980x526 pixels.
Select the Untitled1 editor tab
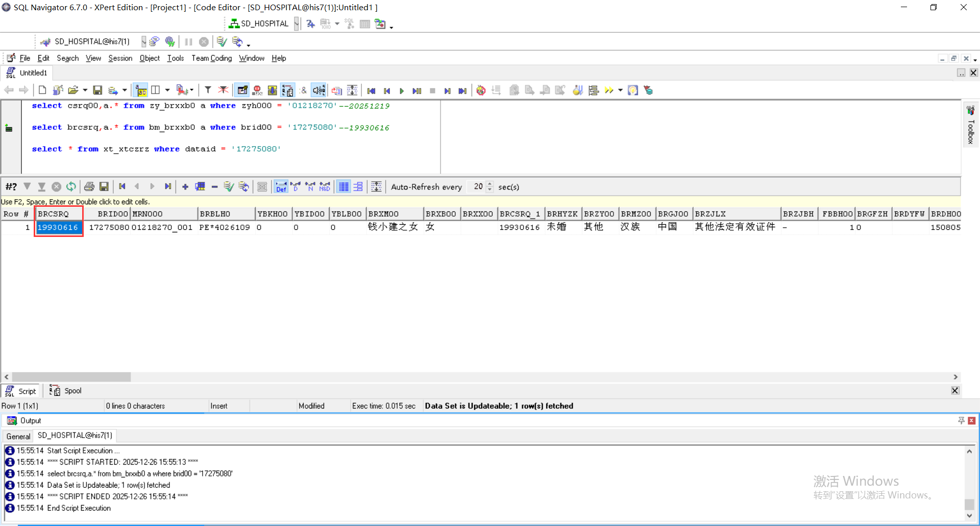click(x=27, y=73)
